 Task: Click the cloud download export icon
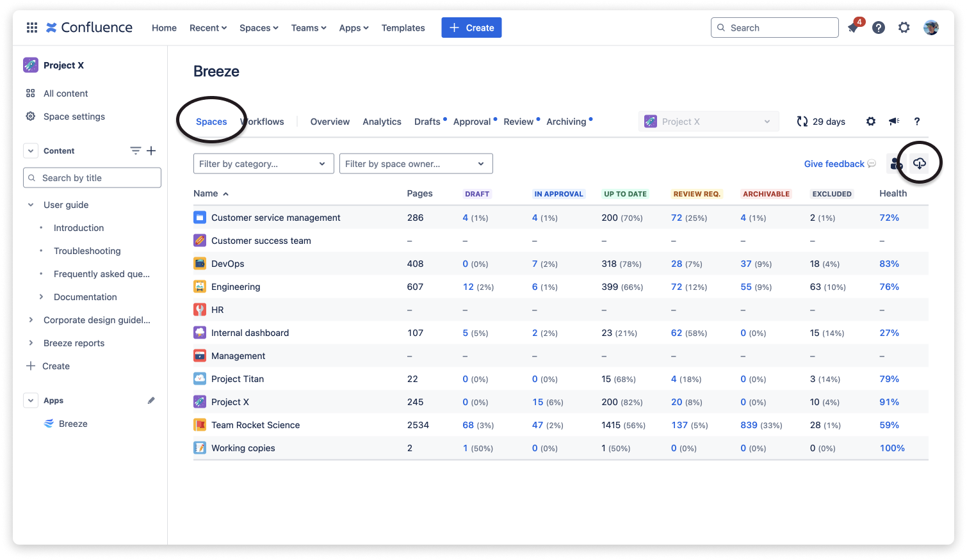click(920, 164)
